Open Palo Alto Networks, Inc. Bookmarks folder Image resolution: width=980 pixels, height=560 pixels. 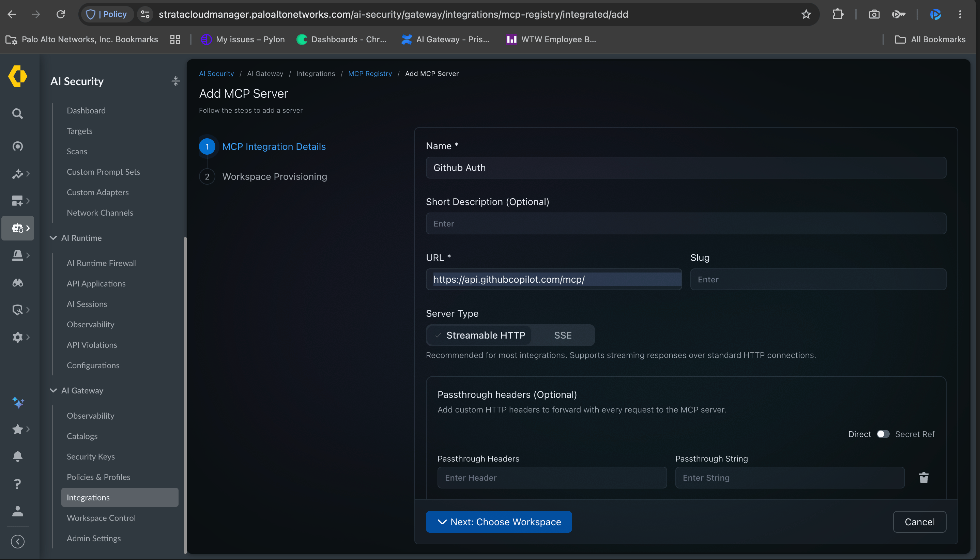[81, 39]
